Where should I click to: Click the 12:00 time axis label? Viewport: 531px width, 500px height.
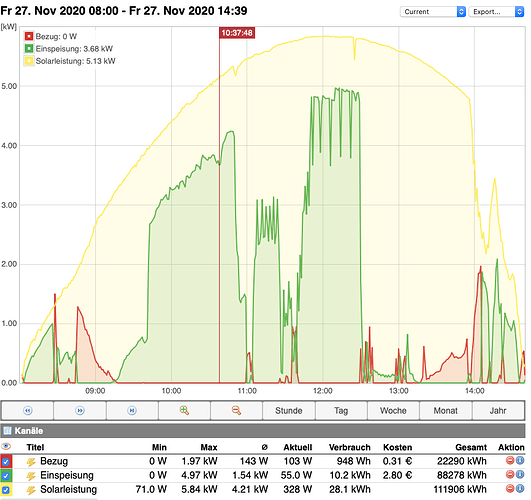tap(323, 391)
